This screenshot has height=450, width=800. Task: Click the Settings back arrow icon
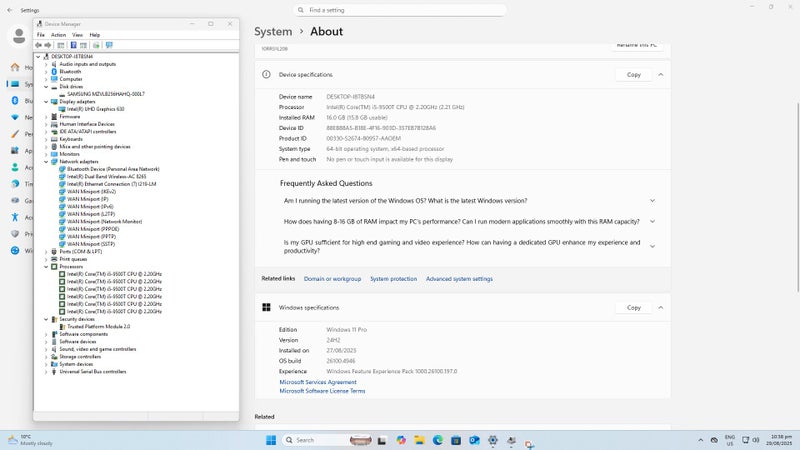point(10,10)
